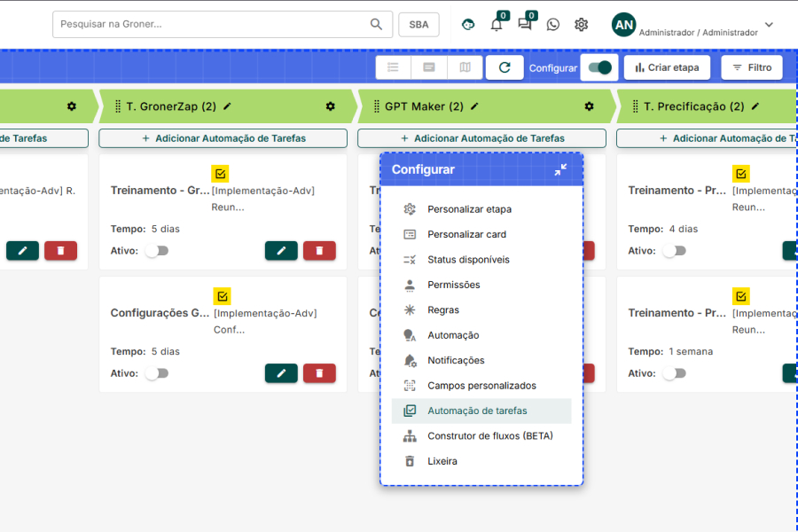Click the WhatsApp icon in header

pos(553,25)
